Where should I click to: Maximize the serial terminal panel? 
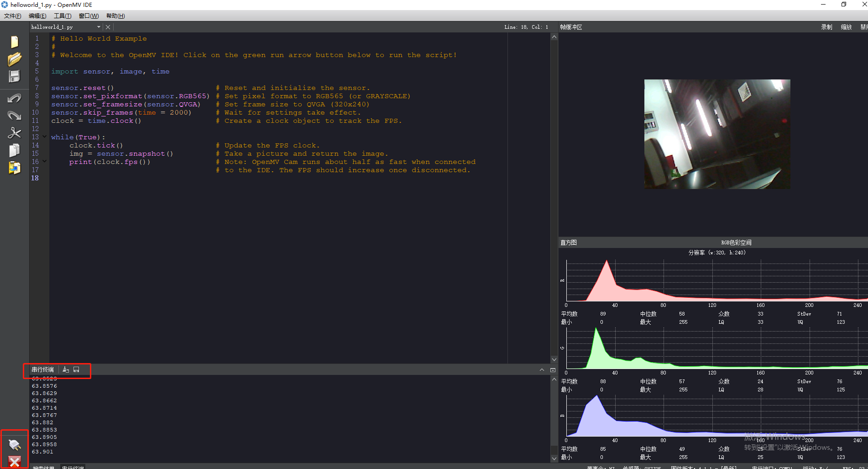553,370
